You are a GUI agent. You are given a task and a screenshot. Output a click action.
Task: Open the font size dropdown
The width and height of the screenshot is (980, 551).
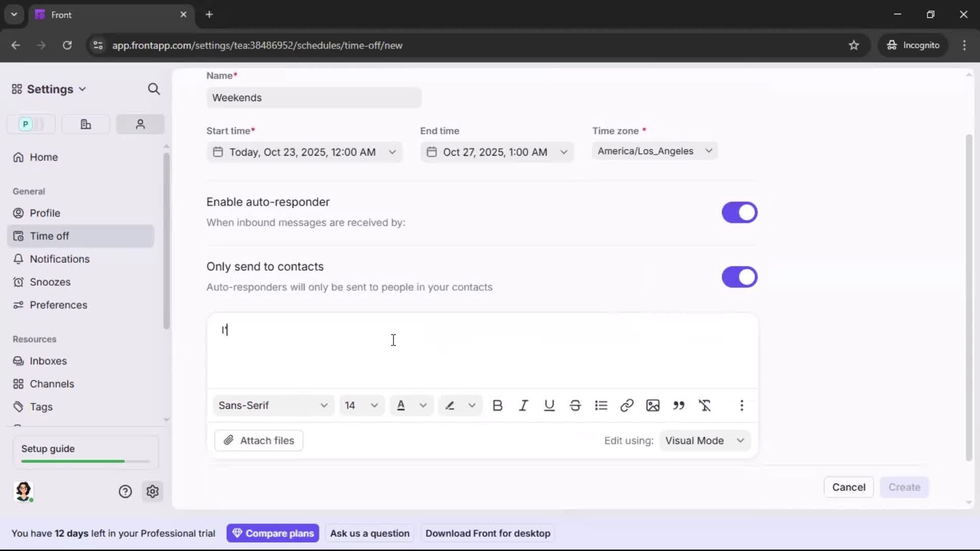pos(361,405)
